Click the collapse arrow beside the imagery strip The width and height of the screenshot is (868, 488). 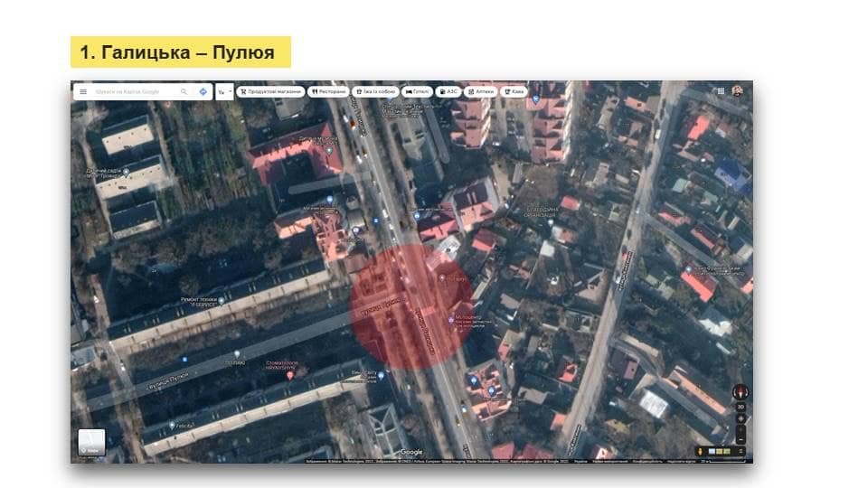pyautogui.click(x=741, y=452)
